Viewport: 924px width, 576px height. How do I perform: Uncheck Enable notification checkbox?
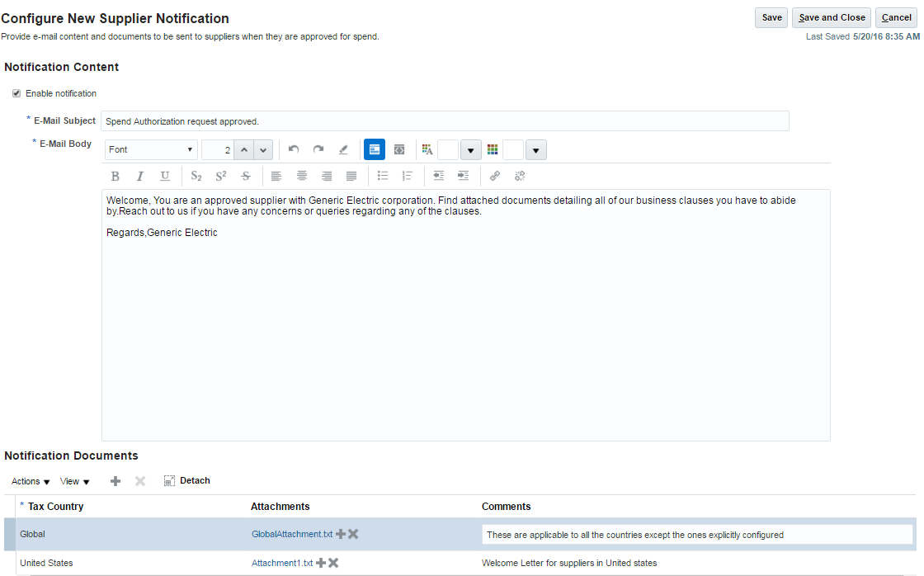coord(16,93)
